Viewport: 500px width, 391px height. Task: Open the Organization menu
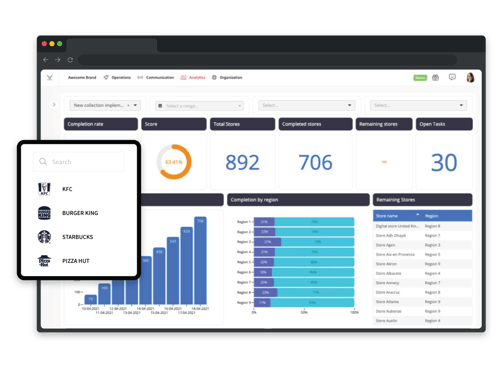pyautogui.click(x=227, y=77)
